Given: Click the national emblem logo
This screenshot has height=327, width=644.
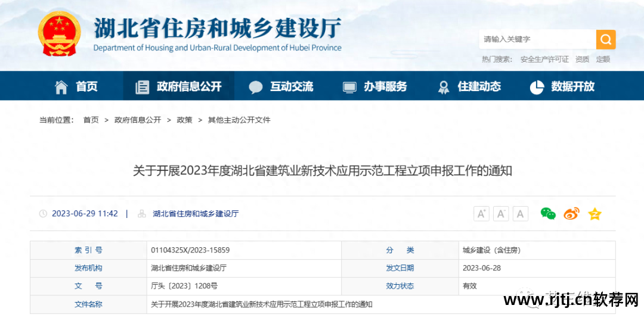Looking at the screenshot, I should [x=60, y=33].
